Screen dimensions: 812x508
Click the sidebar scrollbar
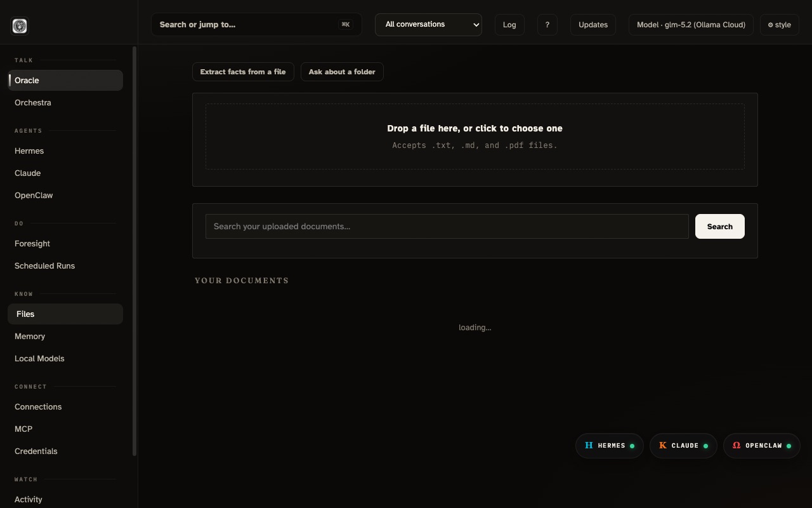[x=134, y=251]
